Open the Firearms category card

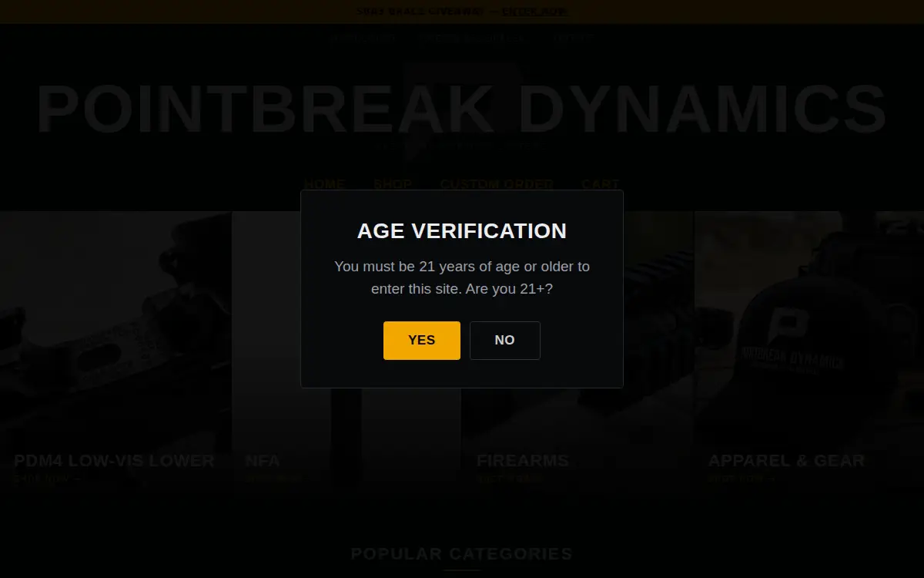577,355
